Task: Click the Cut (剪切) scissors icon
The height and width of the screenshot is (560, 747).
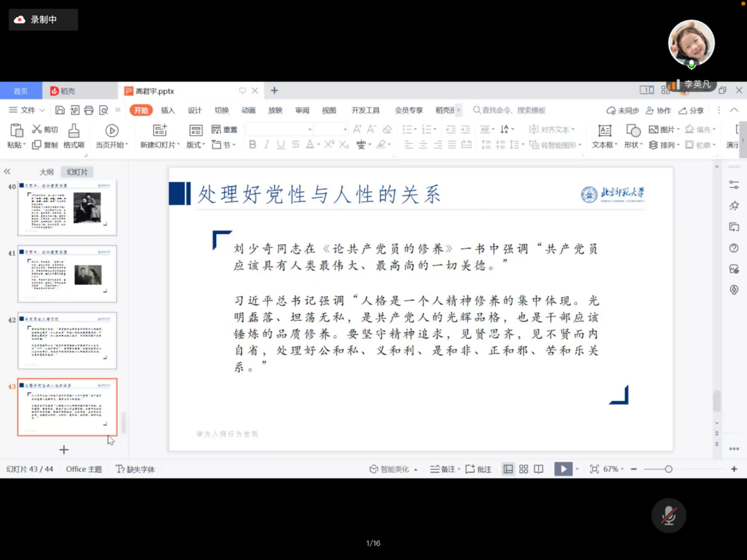Action: coord(37,129)
